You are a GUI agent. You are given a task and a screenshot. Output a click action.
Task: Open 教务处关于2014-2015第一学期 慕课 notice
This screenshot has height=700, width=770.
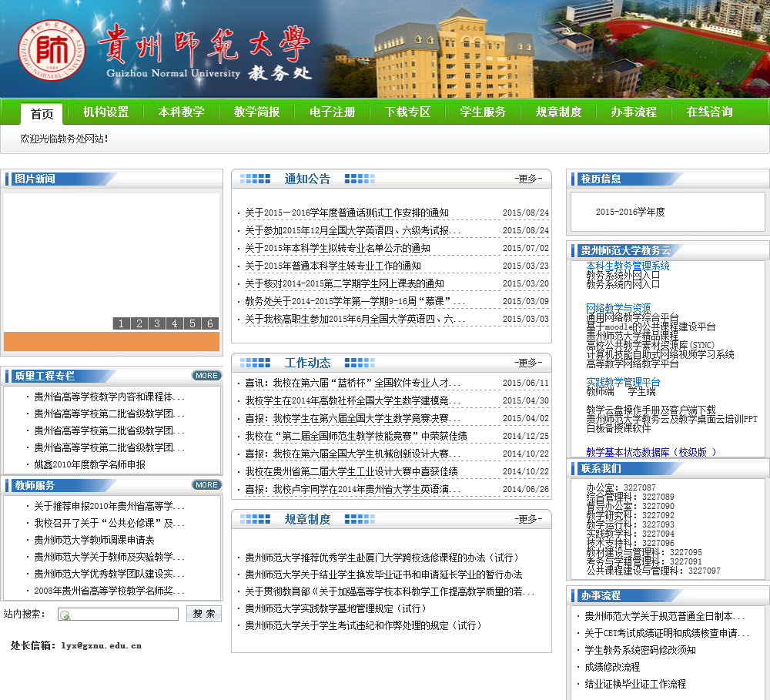355,301
